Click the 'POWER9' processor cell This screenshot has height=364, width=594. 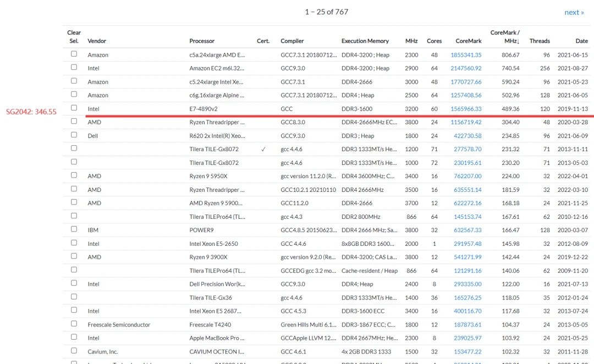click(201, 230)
